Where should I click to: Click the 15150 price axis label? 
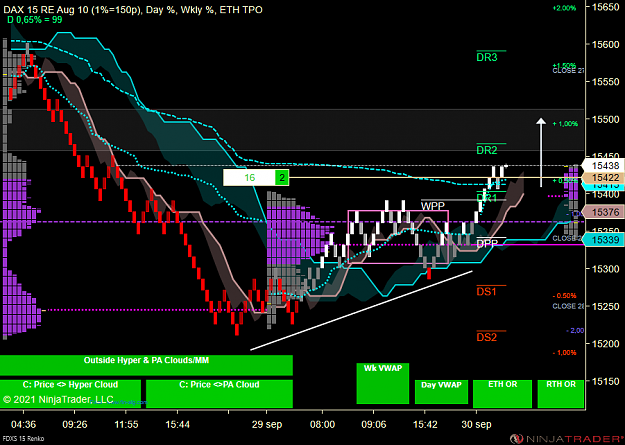[605, 381]
